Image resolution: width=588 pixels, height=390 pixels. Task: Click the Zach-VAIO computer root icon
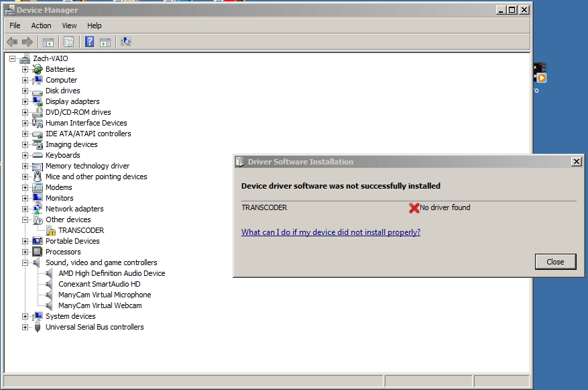(x=25, y=58)
